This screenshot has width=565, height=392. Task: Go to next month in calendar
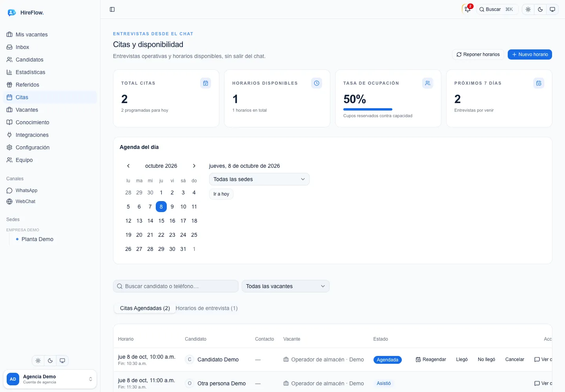tap(194, 166)
